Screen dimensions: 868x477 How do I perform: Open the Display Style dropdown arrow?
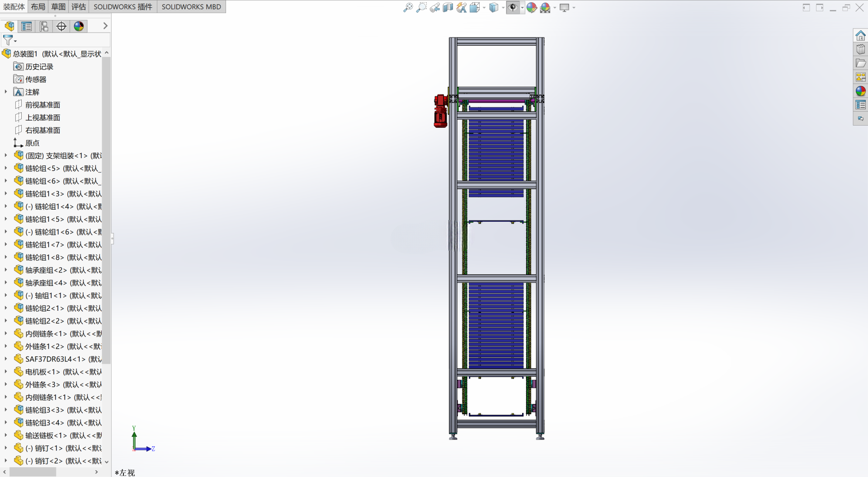pyautogui.click(x=503, y=8)
